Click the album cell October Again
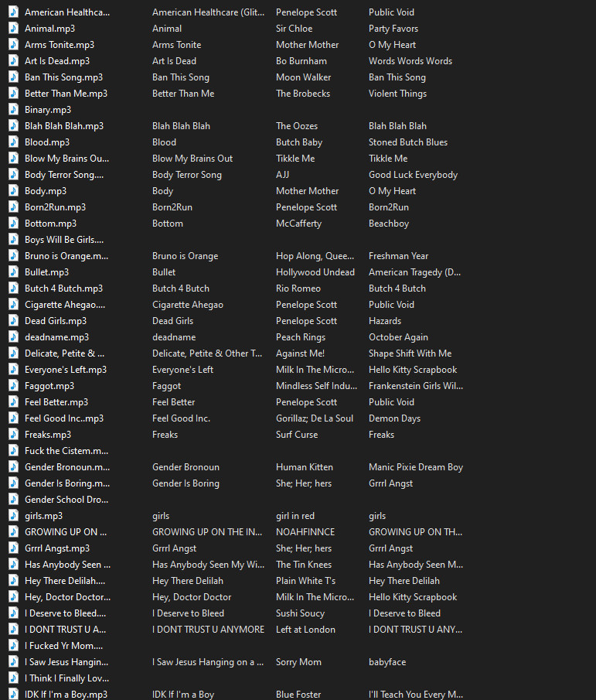The width and height of the screenshot is (596, 700). coord(398,336)
